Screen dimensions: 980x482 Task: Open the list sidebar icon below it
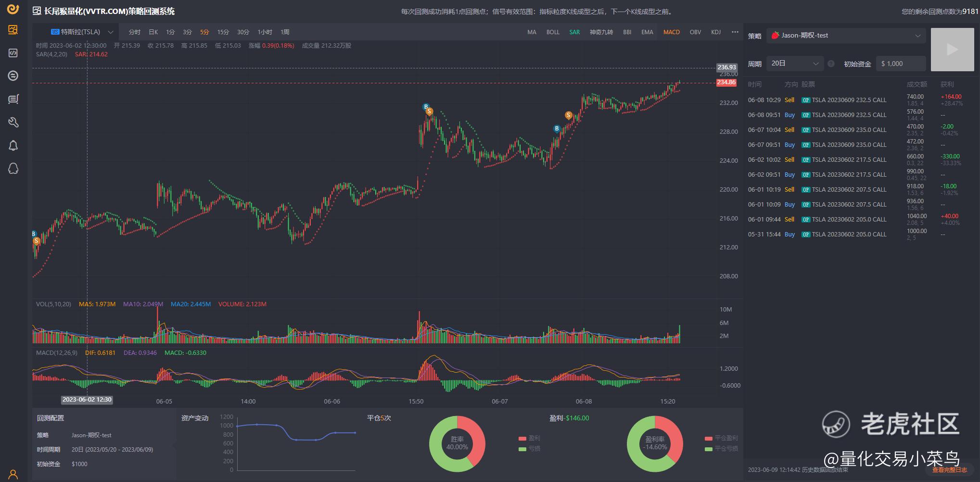click(13, 99)
